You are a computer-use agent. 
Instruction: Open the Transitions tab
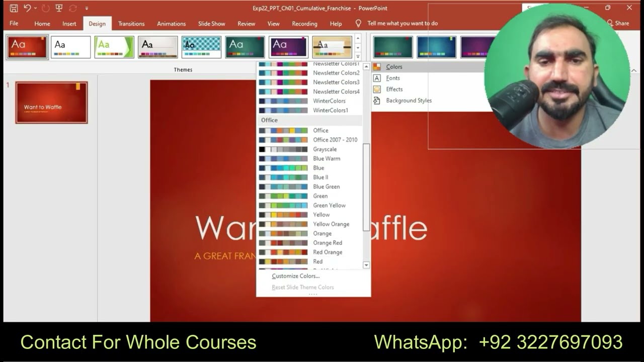131,24
